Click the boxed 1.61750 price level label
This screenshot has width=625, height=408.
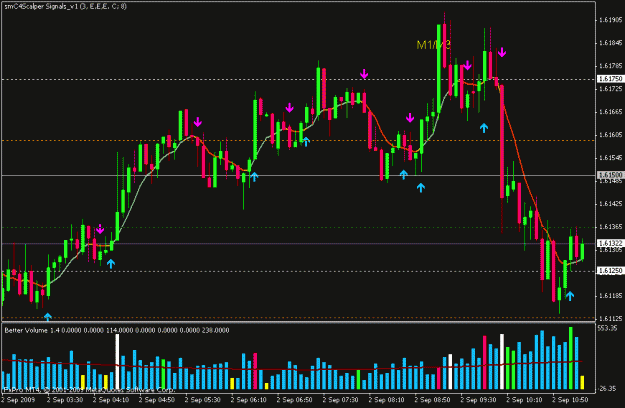tap(610, 79)
